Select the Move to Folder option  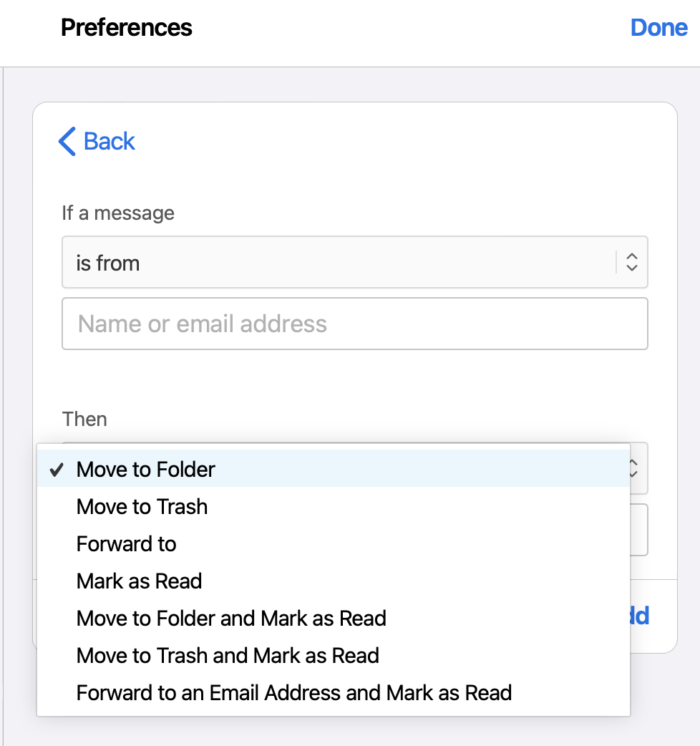[146, 470]
